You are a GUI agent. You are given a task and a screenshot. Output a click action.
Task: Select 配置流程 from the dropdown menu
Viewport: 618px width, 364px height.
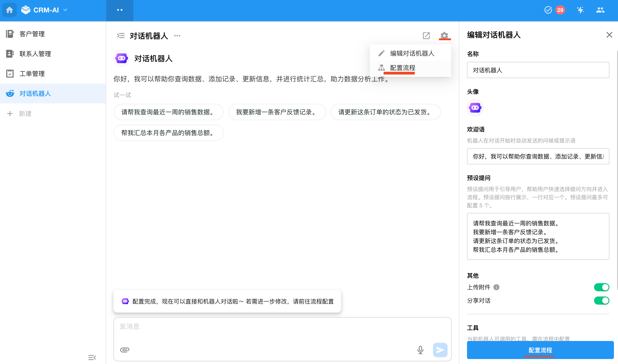click(x=402, y=68)
